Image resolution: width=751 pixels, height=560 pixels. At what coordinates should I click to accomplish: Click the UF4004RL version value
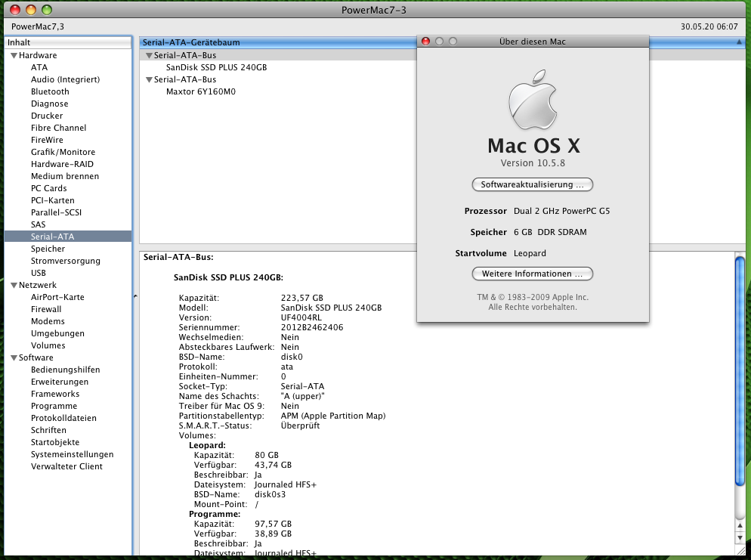pos(301,317)
